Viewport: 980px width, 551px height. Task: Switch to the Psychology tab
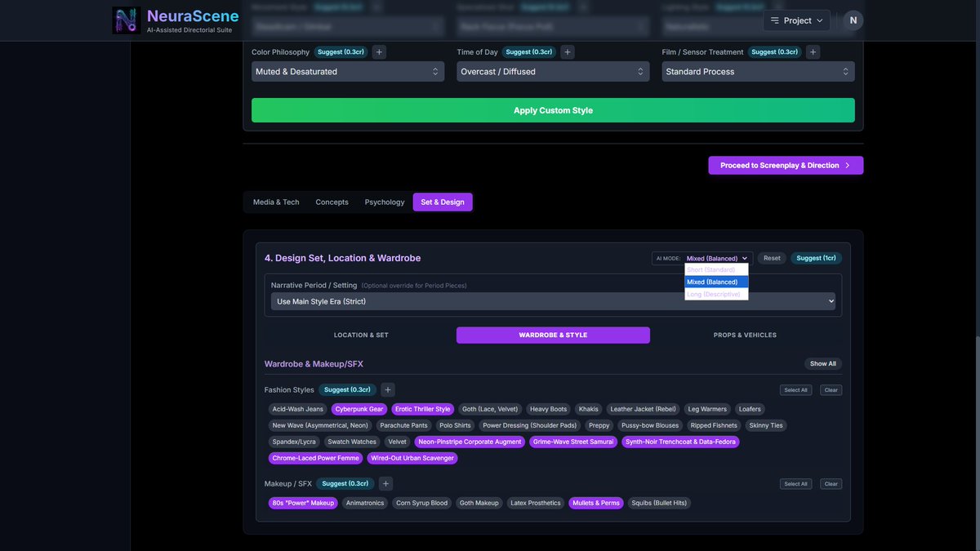click(x=385, y=202)
